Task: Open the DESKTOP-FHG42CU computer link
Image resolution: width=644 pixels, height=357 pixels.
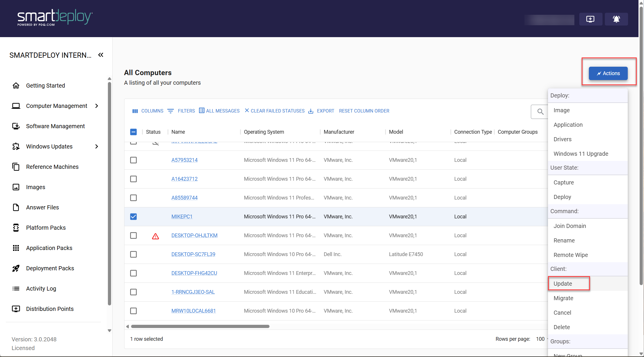Action: 194,273
